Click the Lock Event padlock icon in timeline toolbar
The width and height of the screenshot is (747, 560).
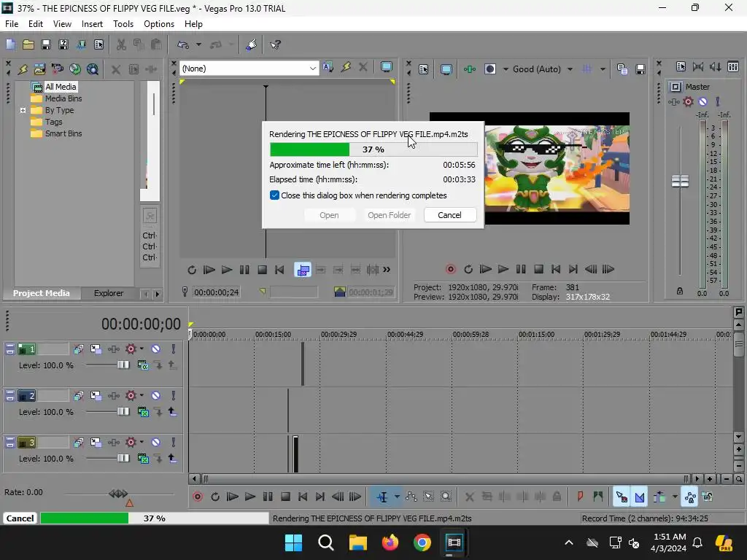[557, 497]
